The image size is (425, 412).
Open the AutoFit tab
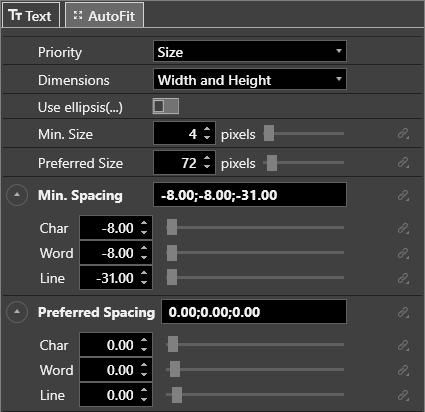point(105,15)
